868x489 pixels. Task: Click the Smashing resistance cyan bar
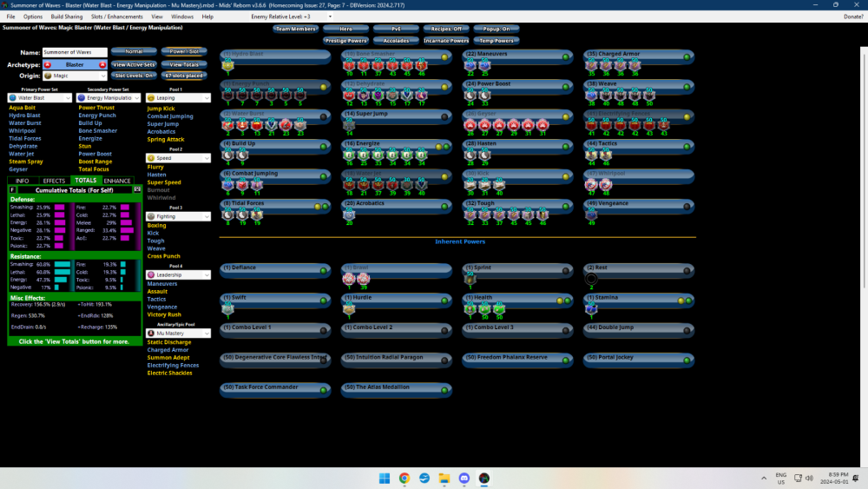[x=62, y=264]
